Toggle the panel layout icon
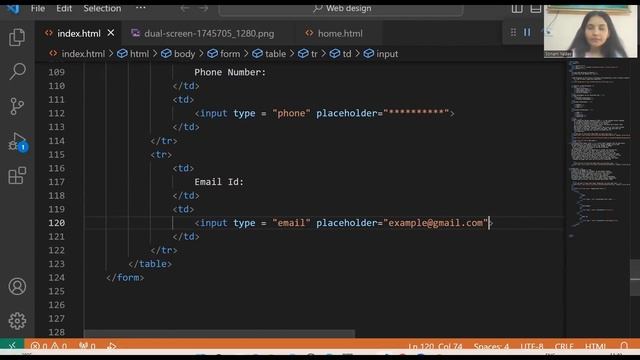 click(536, 9)
